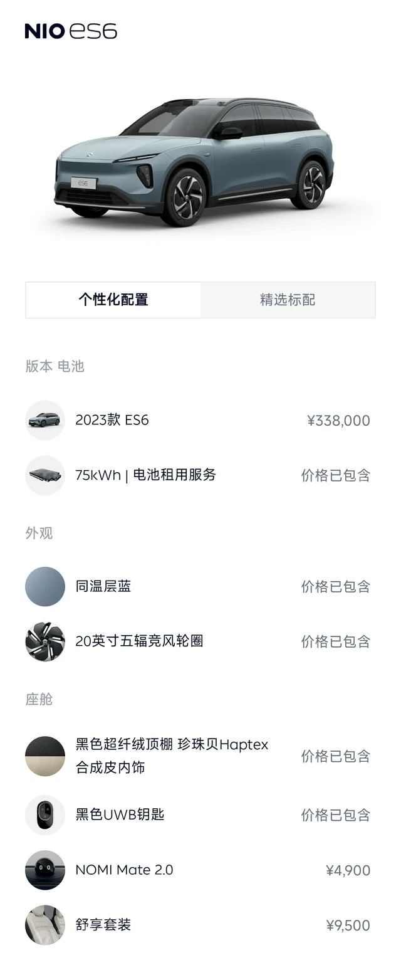Image resolution: width=401 pixels, height=980 pixels.
Task: Click the 舒享套装 seat icon
Action: (45, 925)
